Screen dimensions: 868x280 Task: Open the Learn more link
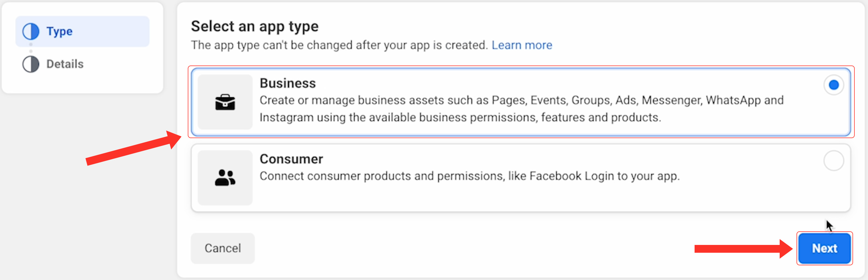coord(522,45)
